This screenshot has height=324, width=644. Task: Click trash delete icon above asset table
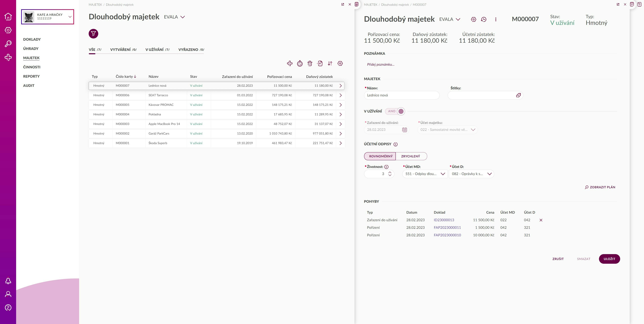point(310,63)
